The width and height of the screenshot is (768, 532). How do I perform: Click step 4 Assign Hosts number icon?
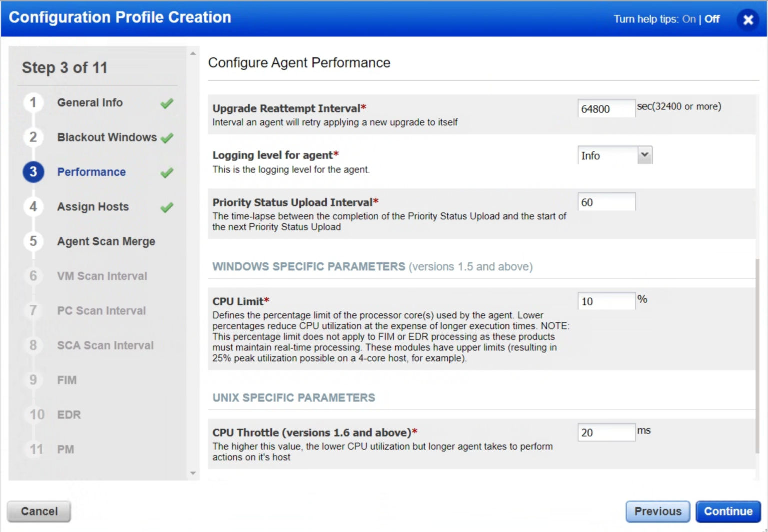33,207
